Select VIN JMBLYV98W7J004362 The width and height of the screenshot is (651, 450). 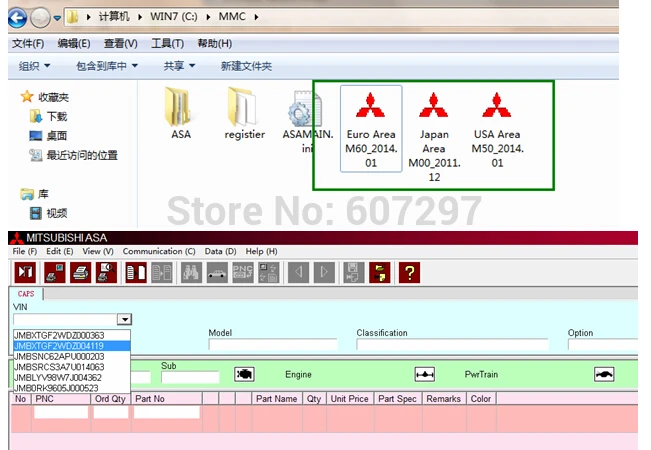tap(72, 378)
